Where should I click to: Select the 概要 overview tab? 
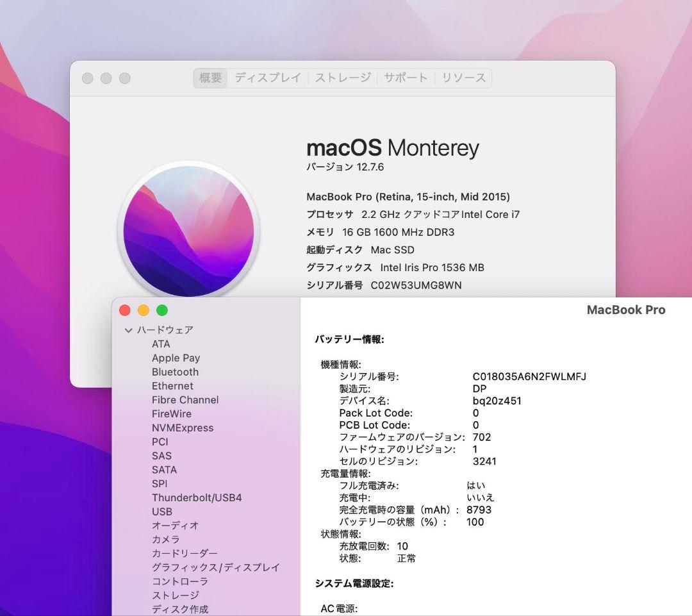coord(210,78)
